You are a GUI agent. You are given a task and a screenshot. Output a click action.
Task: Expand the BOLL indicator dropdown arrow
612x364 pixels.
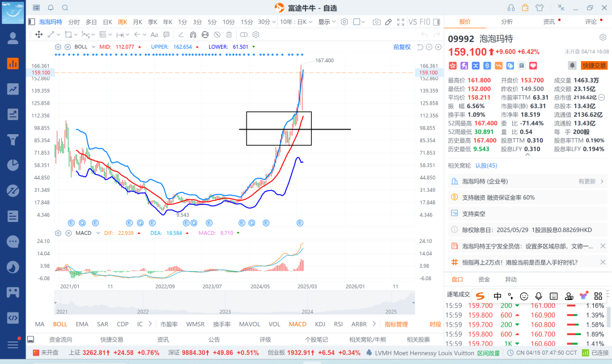pos(93,47)
